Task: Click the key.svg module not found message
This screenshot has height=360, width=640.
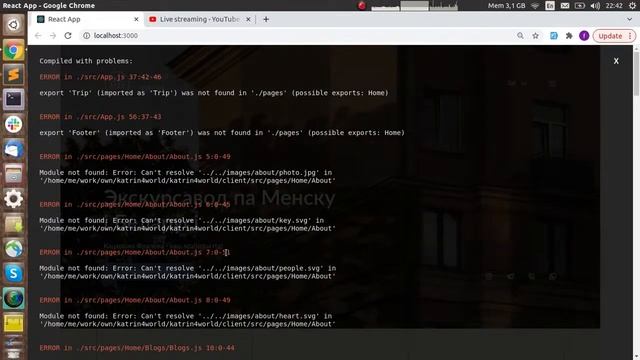Action: coord(187,224)
